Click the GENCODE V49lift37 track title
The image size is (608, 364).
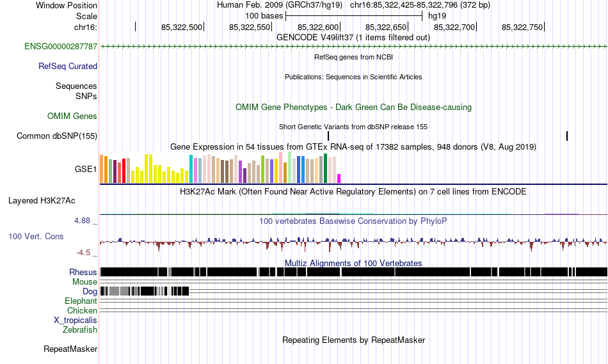click(x=353, y=38)
